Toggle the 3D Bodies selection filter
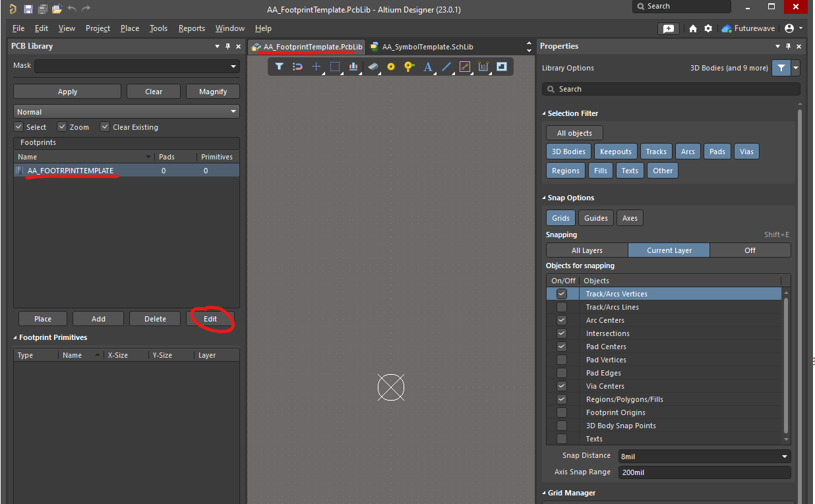815x504 pixels. (x=568, y=152)
